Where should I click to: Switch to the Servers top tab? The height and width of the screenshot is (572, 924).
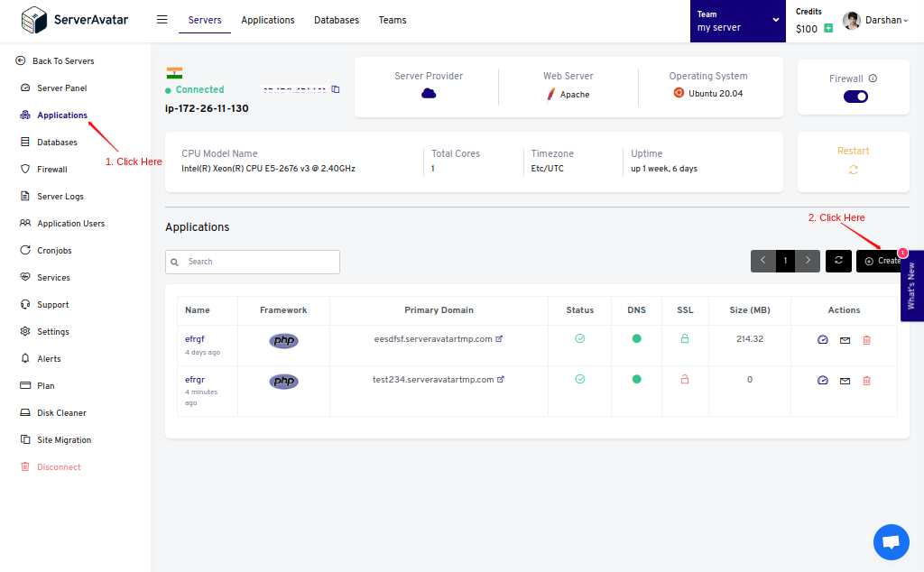click(x=205, y=20)
